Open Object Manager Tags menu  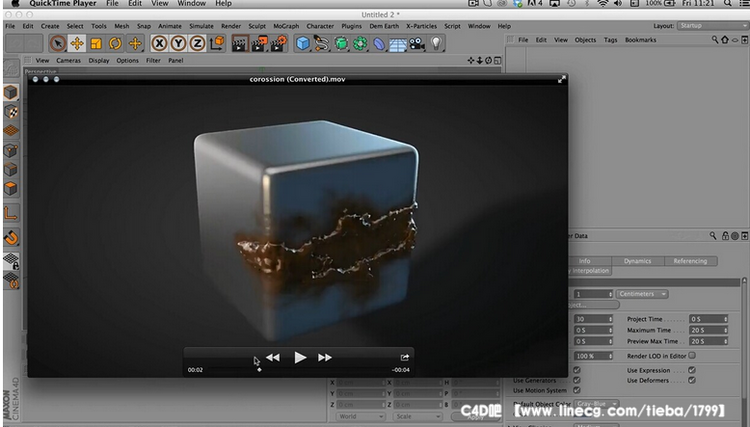[610, 40]
